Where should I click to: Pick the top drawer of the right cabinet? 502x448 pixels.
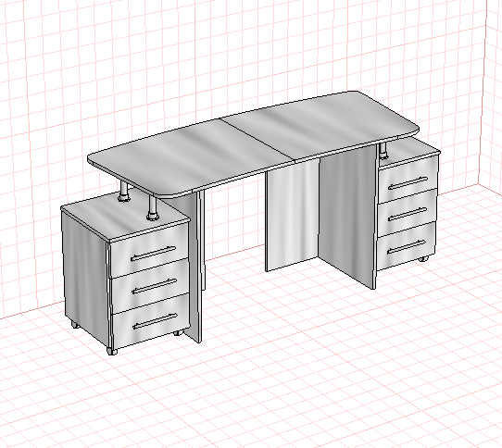pyautogui.click(x=408, y=180)
